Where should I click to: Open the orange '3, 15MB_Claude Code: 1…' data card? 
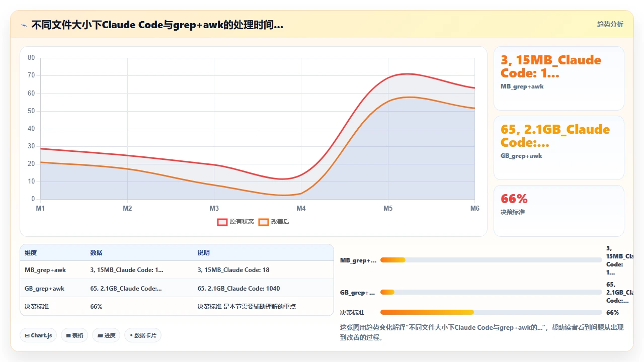[x=559, y=78]
